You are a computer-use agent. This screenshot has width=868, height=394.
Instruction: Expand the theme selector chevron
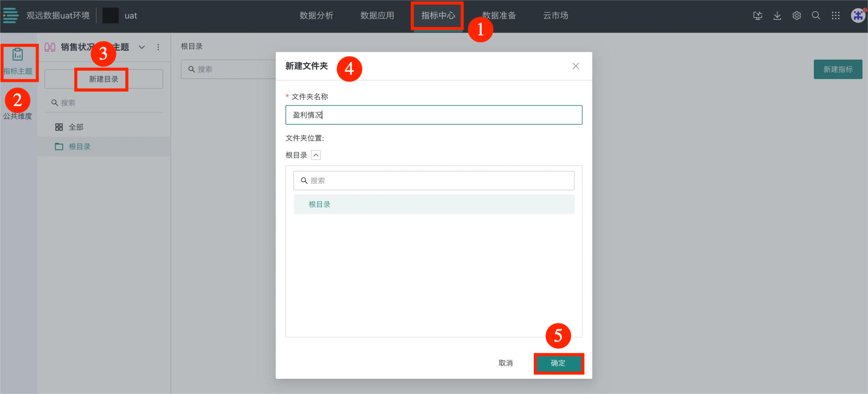pyautogui.click(x=142, y=47)
